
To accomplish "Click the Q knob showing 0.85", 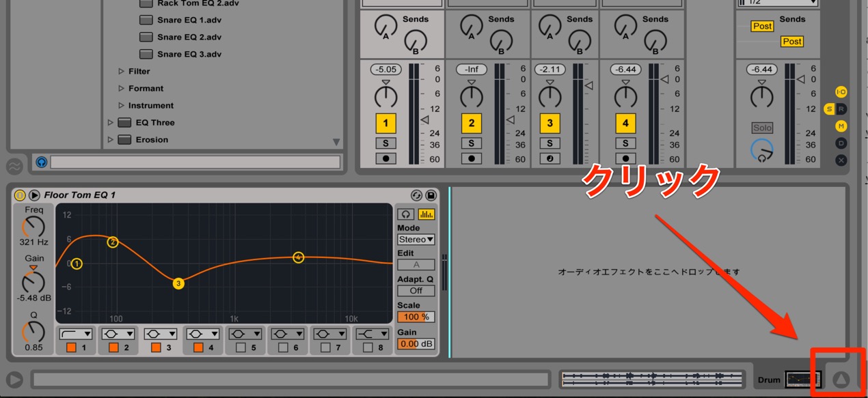I will pos(33,332).
